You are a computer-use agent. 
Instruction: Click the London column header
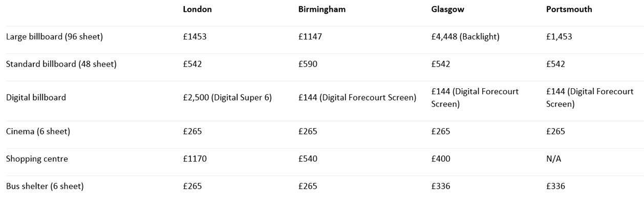(197, 10)
